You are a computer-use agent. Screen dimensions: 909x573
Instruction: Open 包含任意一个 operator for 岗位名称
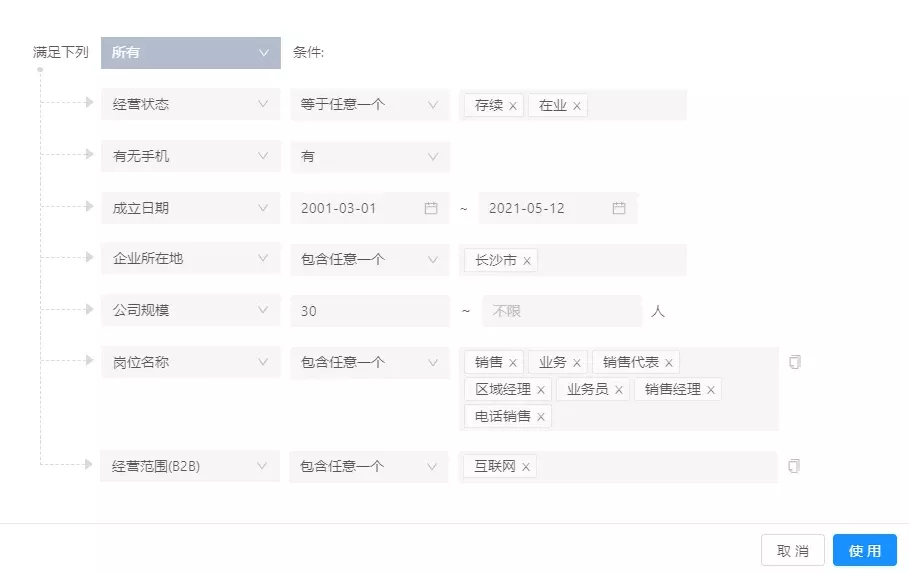pyautogui.click(x=370, y=363)
